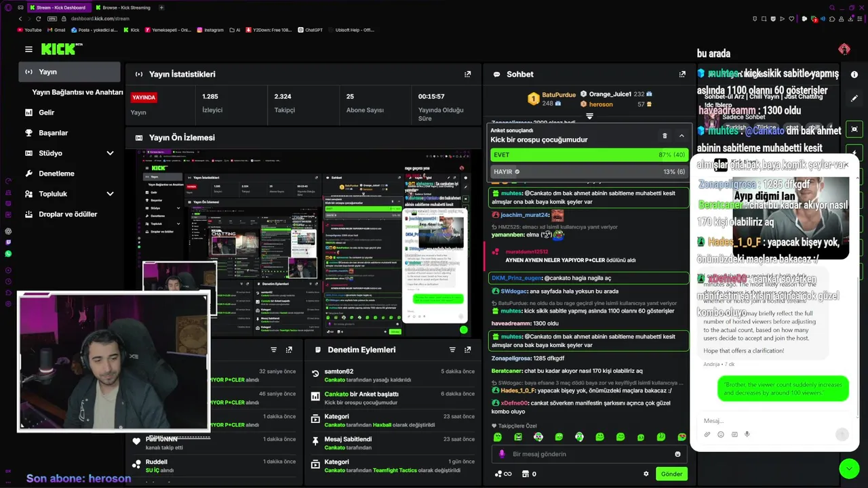
Task: Select the EVET poll result bar
Action: [x=589, y=155]
